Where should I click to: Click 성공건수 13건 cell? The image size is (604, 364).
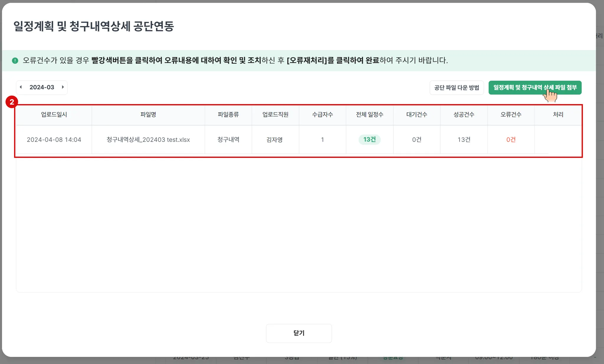464,140
